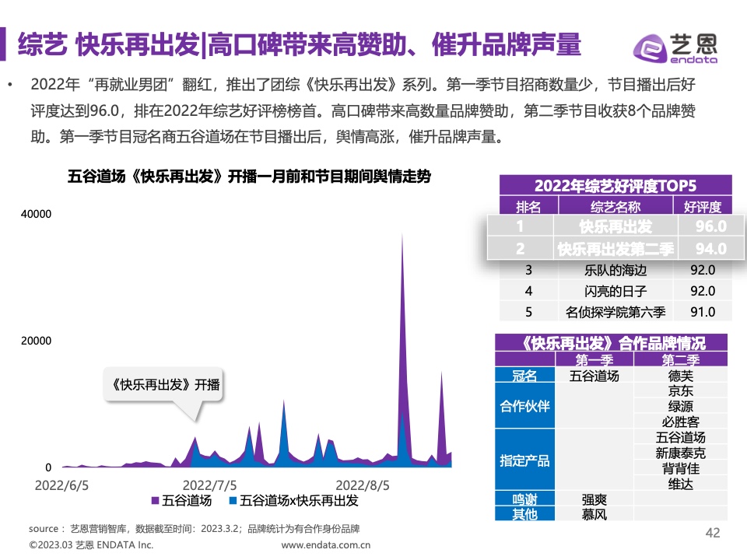Image resolution: width=747 pixels, height=560 pixels.
Task: Click the 冠名 row label
Action: click(x=524, y=376)
